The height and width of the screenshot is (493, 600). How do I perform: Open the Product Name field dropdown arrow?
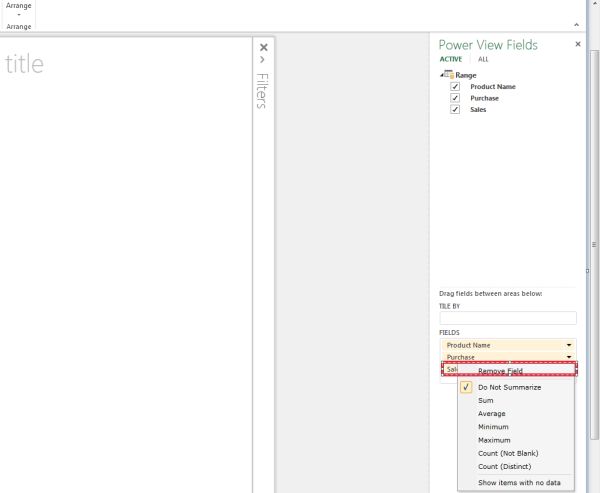(x=569, y=345)
